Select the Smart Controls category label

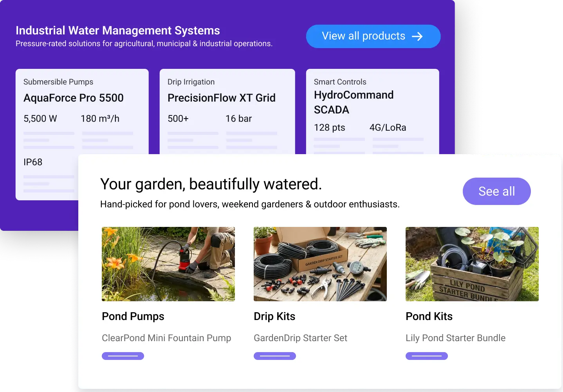point(340,82)
